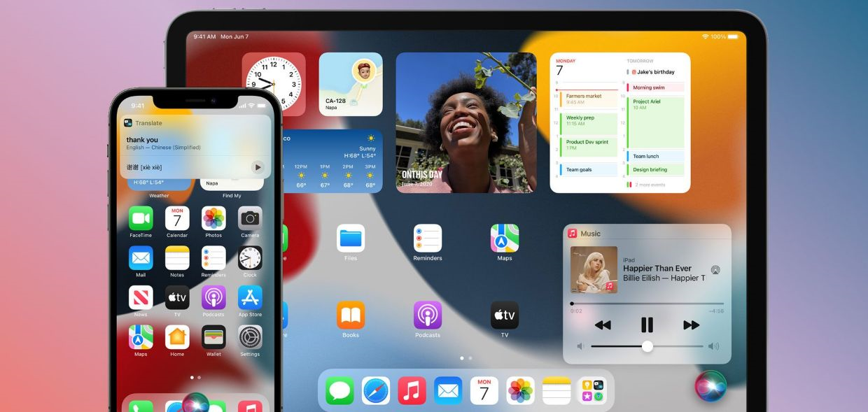Open Mail in the iPad dock
This screenshot has height=412, width=868.
coord(448,390)
